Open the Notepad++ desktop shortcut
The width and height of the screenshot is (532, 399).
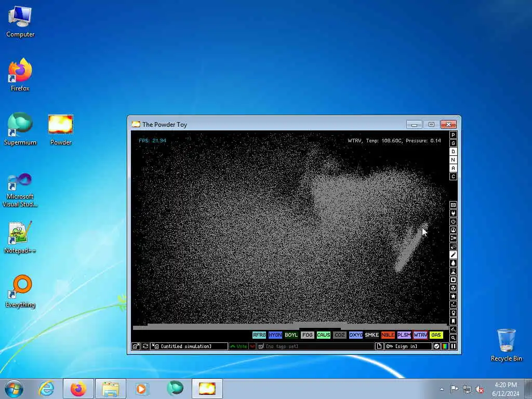click(20, 237)
